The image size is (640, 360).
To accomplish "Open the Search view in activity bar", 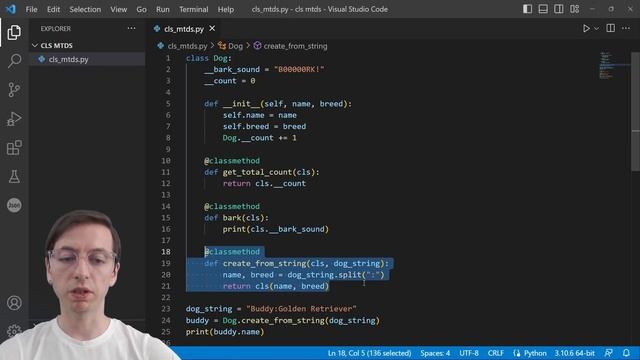I will tap(14, 60).
